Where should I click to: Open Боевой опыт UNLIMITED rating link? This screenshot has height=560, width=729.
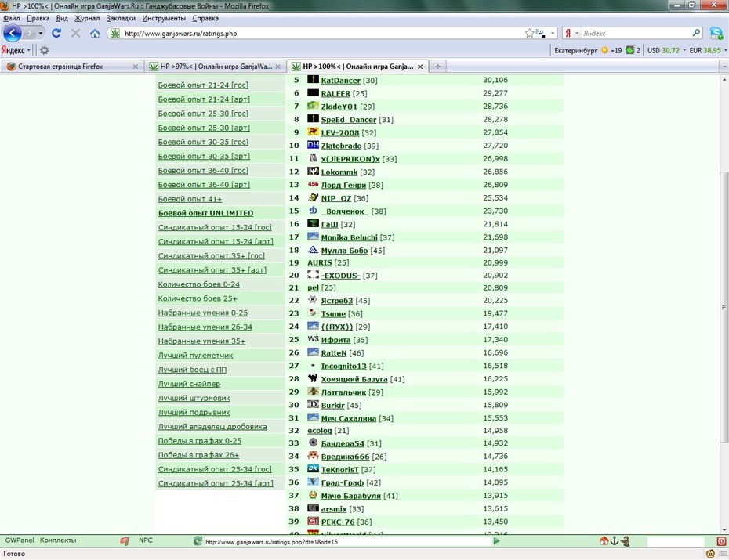tap(205, 213)
